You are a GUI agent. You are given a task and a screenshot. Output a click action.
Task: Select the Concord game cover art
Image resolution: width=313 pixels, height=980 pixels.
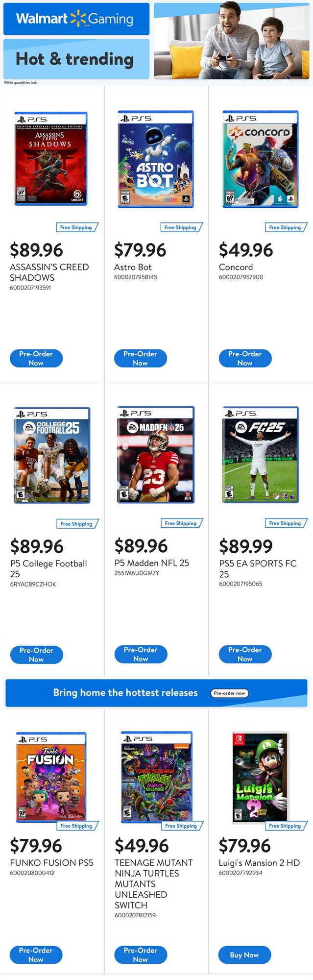click(261, 159)
